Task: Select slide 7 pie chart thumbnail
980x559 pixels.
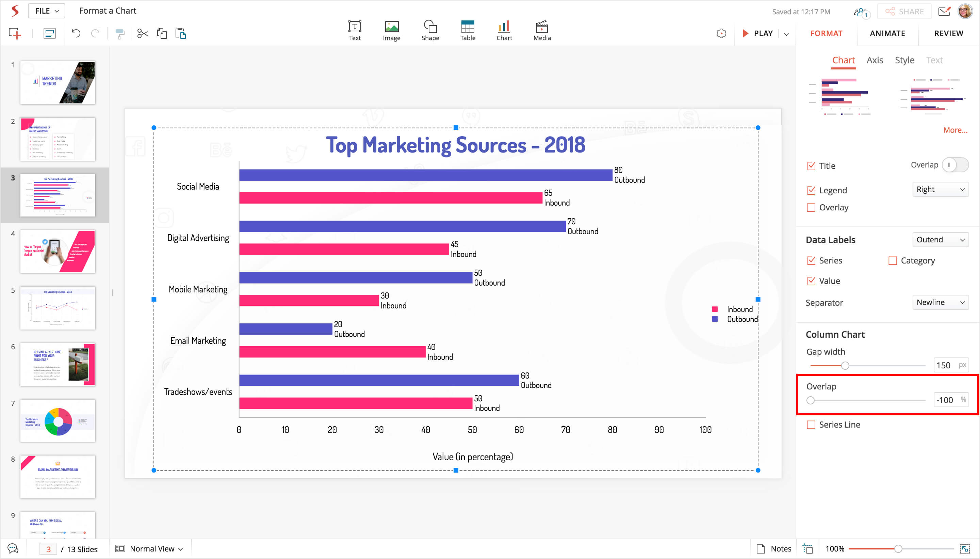Action: [x=58, y=421]
